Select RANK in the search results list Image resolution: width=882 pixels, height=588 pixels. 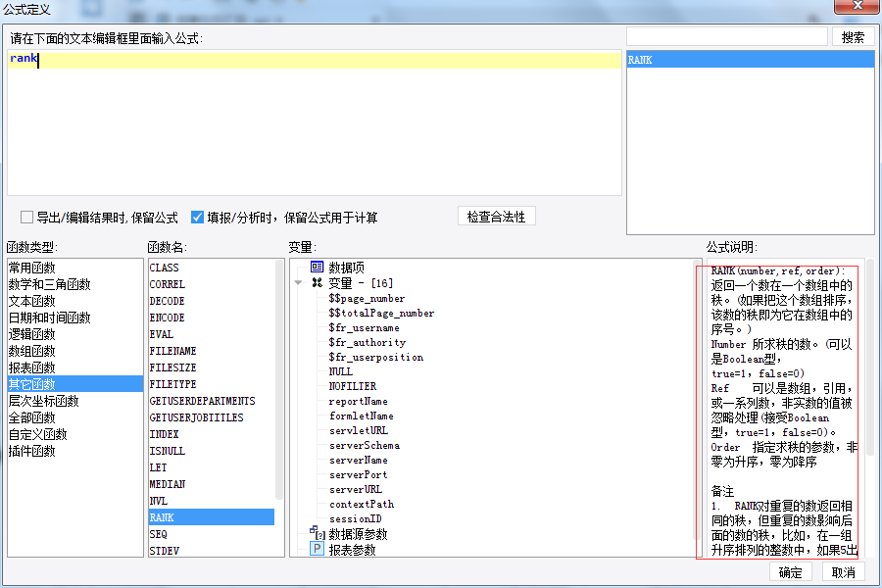tap(751, 60)
